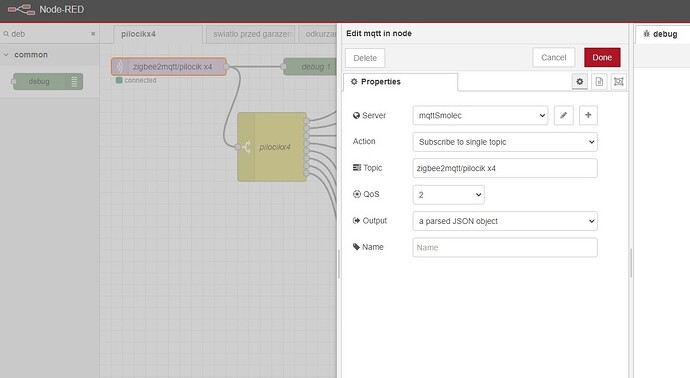Click the input port of pilocikx4 switch node
Screen dimensions: 690x378
238,147
